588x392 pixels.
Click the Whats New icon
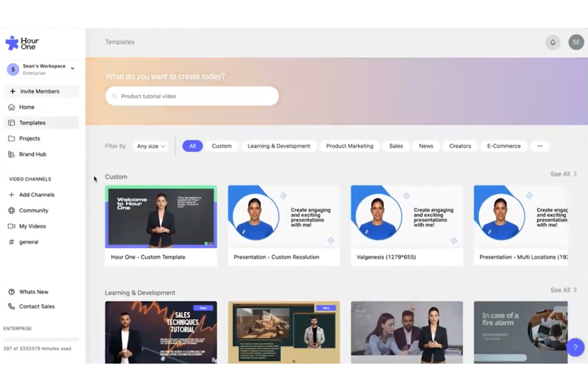click(x=12, y=292)
